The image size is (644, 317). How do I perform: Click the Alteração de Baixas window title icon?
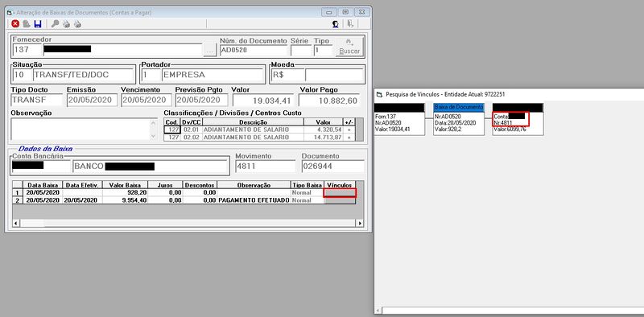coord(10,13)
